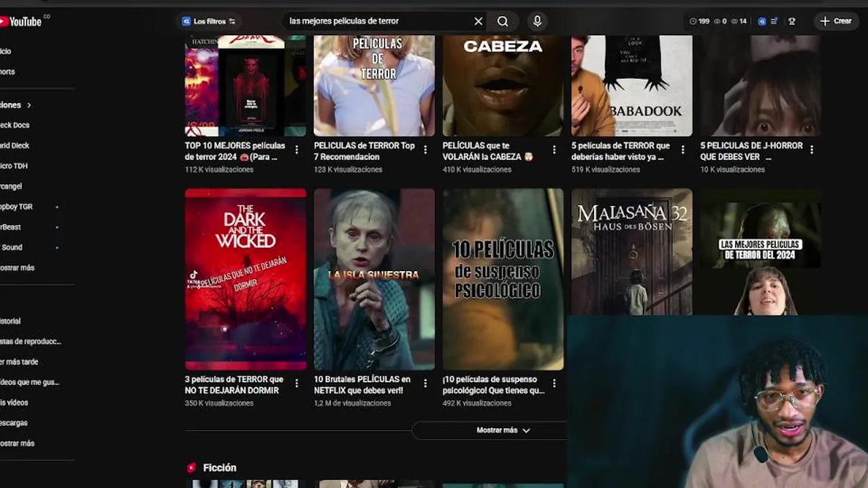Open the Inicio item in sidebar
This screenshot has height=488, width=868.
point(6,52)
